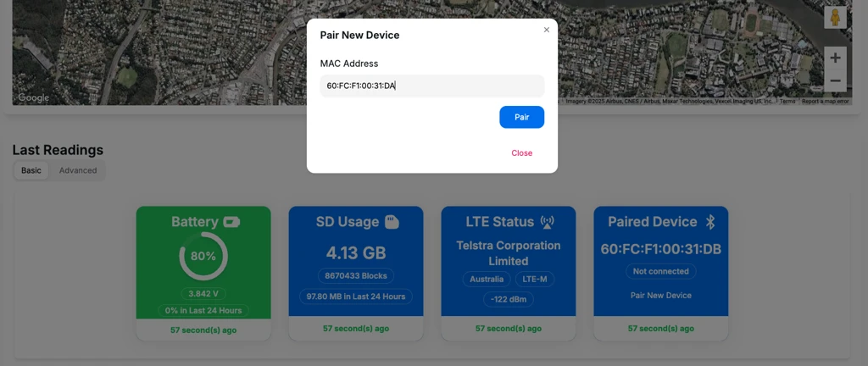Click the Last Readings heading

pos(58,150)
